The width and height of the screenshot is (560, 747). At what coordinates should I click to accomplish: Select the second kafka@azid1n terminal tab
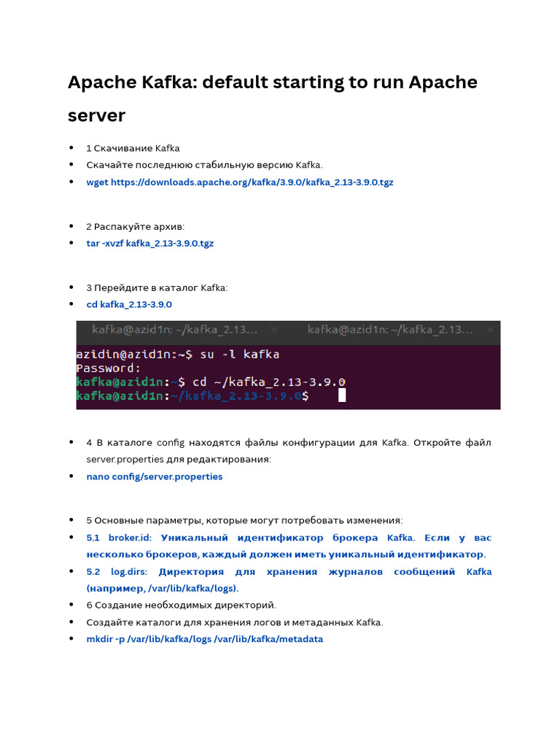(x=390, y=329)
